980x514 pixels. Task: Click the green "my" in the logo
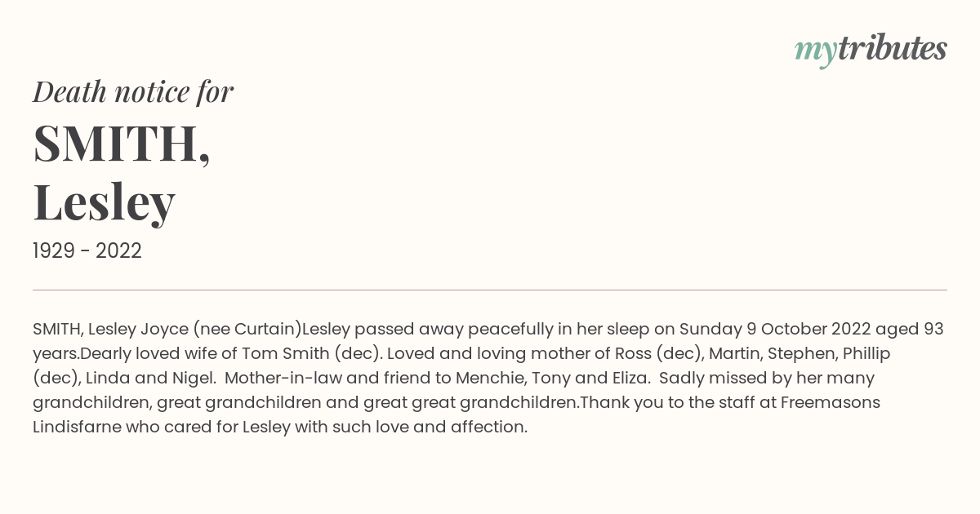pos(815,51)
